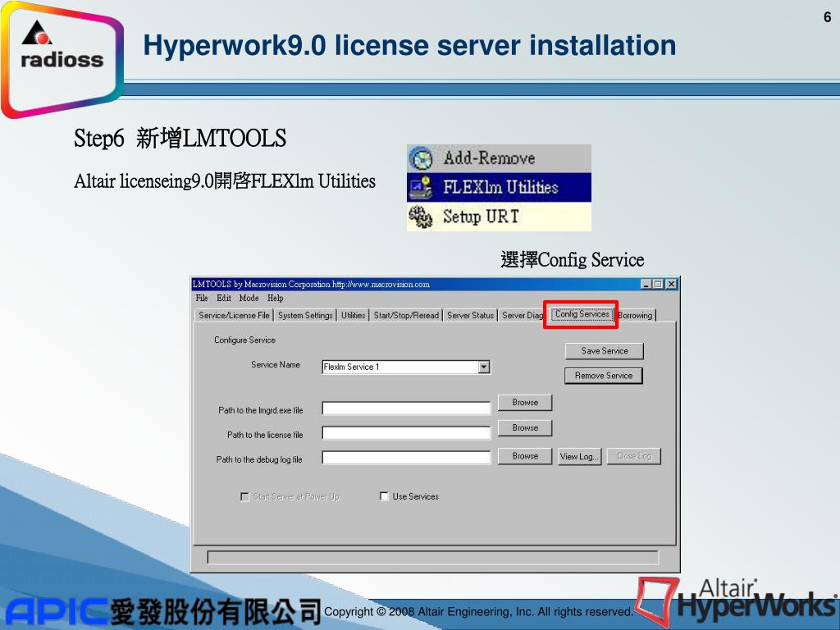Click the Remove Service button
840x630 pixels.
(604, 376)
